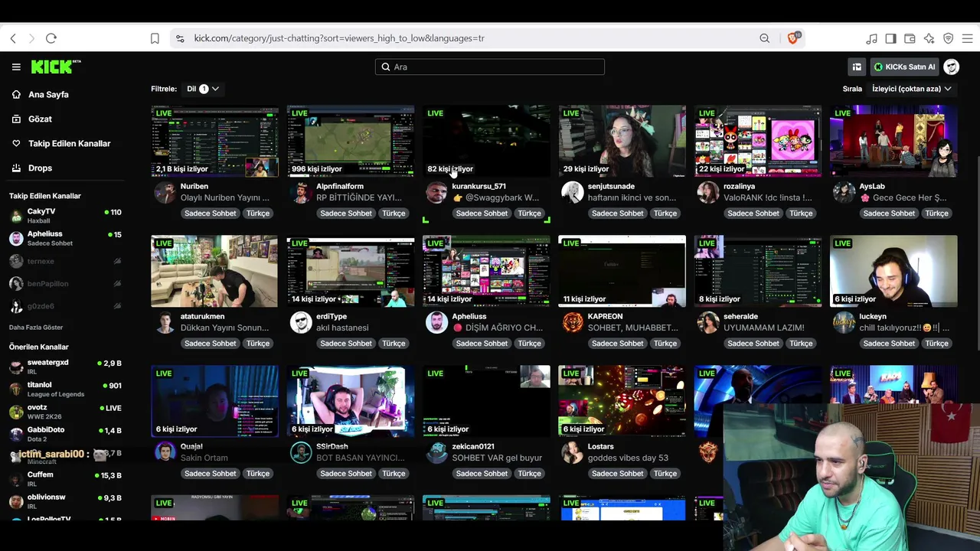Open CakyTV in followed channels
Screen dimensions: 980x551
pyautogui.click(x=65, y=216)
